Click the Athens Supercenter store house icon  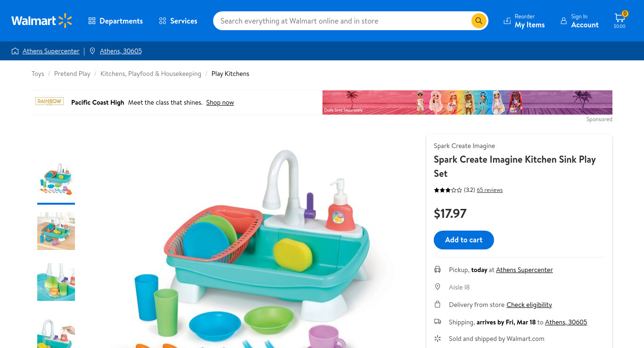tap(15, 51)
